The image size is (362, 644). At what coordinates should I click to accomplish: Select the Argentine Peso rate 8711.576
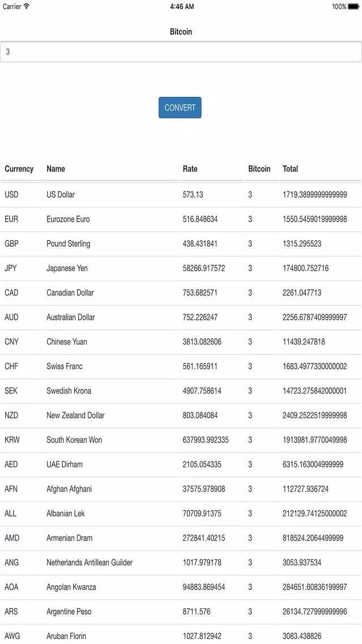click(197, 612)
